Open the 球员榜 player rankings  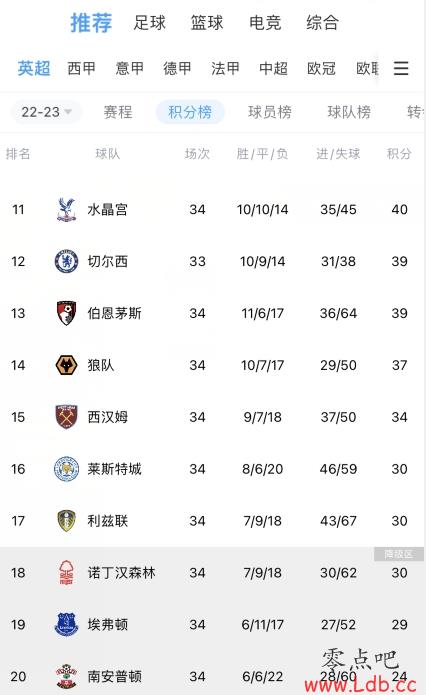270,112
